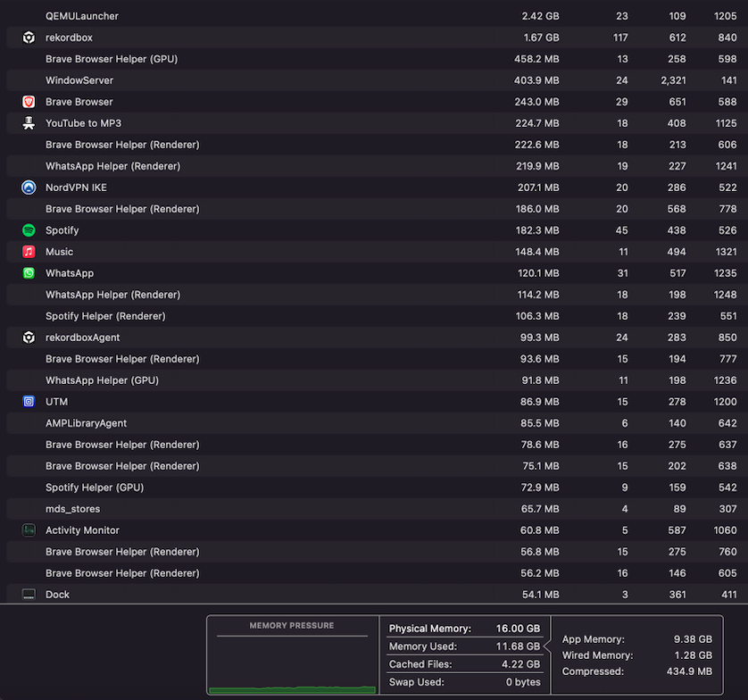The height and width of the screenshot is (700, 748).
Task: Click the Wired Memory 1.28 GB entry
Action: point(636,655)
